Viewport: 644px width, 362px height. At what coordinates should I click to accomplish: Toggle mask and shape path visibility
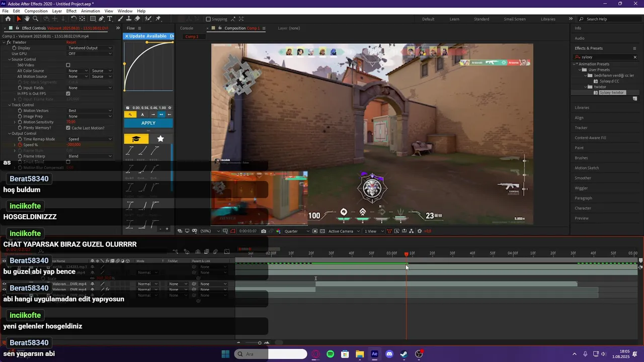(232, 231)
